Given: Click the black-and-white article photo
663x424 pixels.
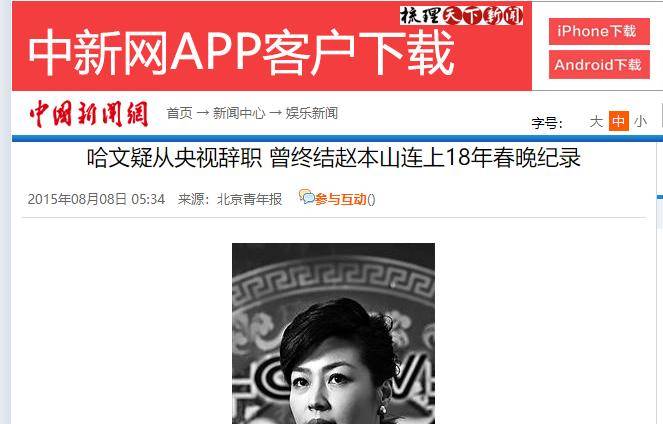Looking at the screenshot, I should 333,334.
